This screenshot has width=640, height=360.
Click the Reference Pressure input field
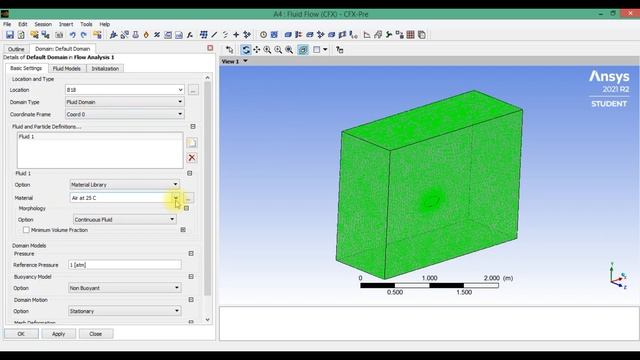coord(124,265)
